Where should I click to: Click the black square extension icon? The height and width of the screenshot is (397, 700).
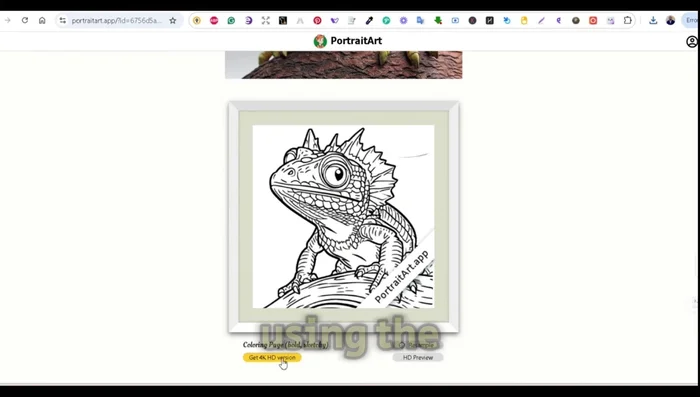(x=283, y=21)
